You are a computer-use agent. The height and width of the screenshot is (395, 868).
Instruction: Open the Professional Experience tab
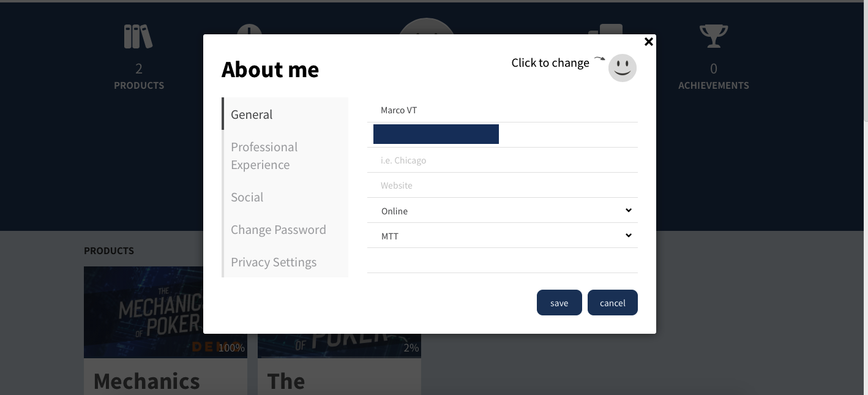(286, 156)
